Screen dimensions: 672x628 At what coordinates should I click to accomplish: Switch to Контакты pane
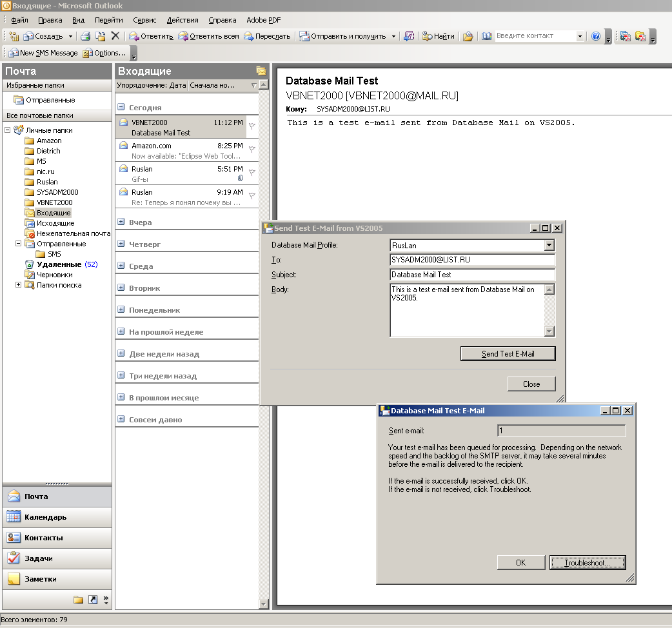pyautogui.click(x=57, y=538)
